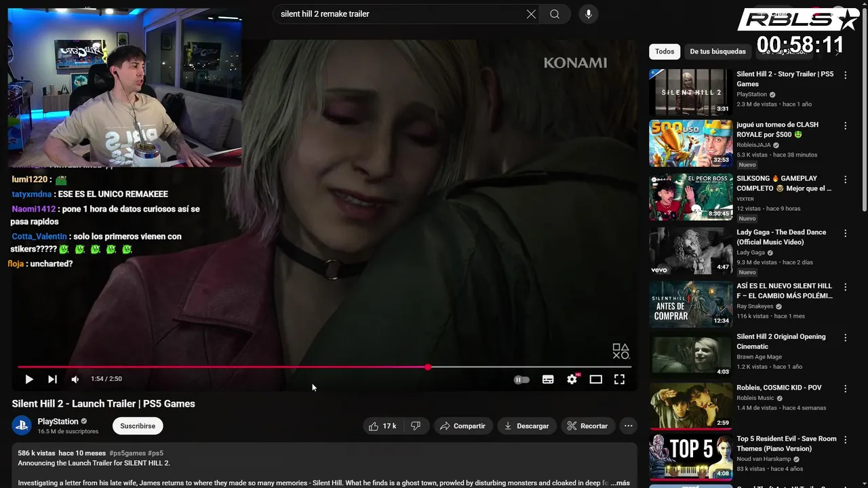
Task: Subscribe to PlayStation with Suscribirse button
Action: [x=138, y=426]
